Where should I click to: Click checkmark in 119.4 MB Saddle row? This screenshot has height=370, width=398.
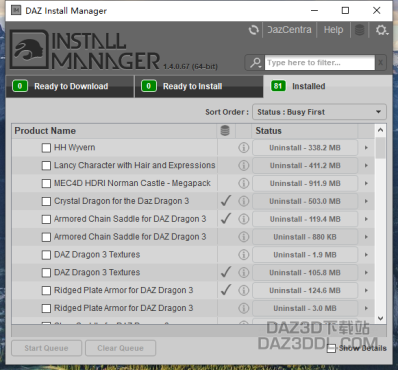(226, 218)
